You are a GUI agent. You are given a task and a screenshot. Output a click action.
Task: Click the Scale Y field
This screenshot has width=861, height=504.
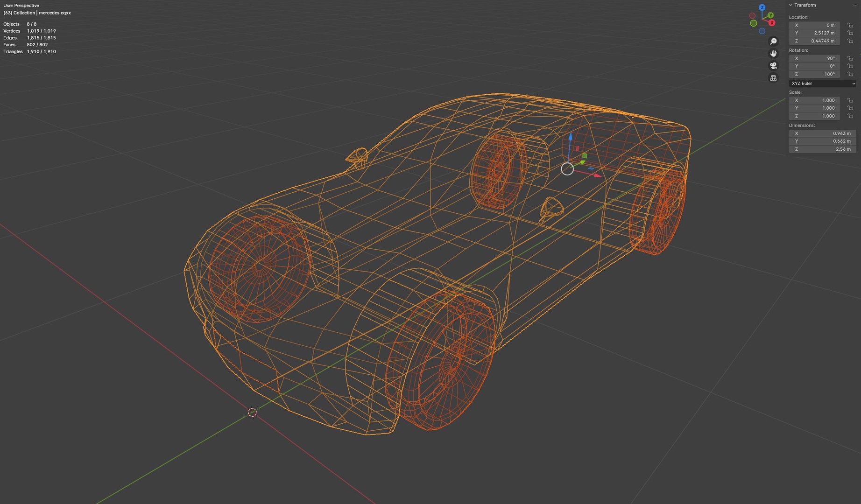tap(814, 108)
